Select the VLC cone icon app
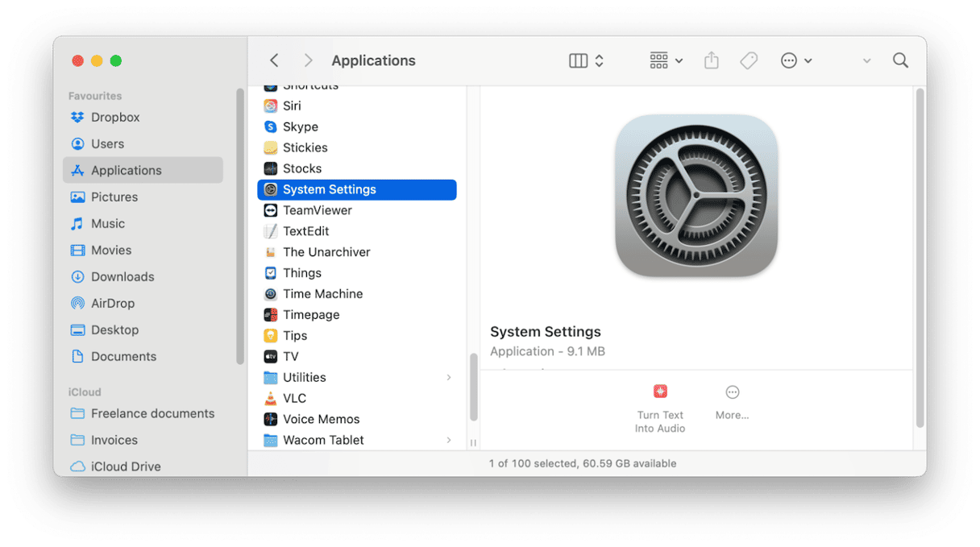This screenshot has width=980, height=547. 271,398
